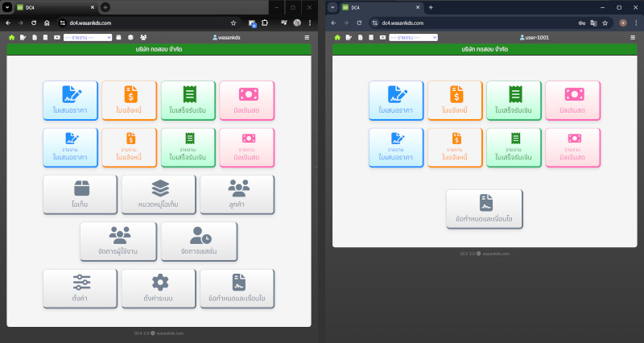Open hamburger menu in wasankds window

click(x=306, y=38)
